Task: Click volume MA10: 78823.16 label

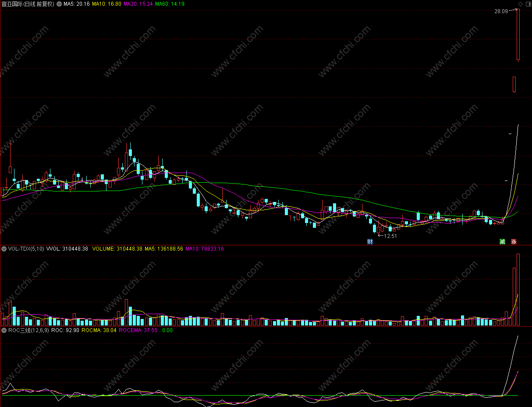Action: click(x=204, y=248)
